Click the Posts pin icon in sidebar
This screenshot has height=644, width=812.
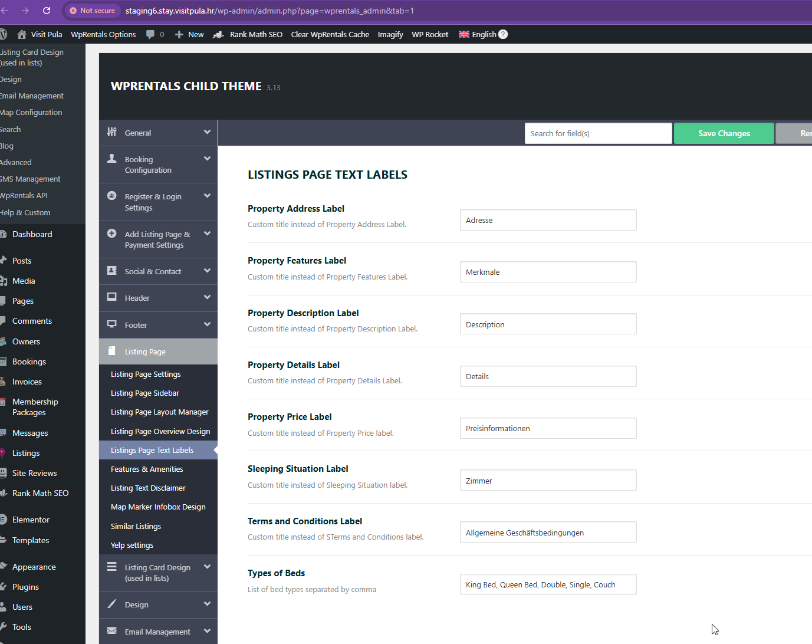(3, 260)
